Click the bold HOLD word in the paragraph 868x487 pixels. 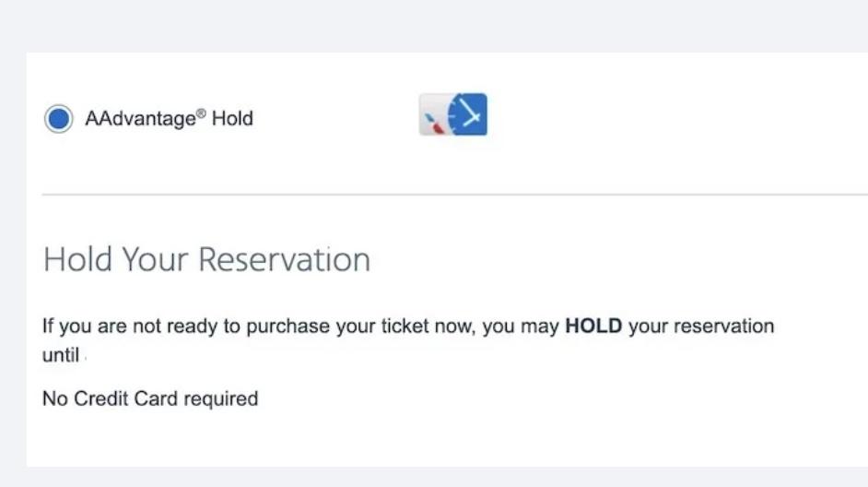(593, 327)
